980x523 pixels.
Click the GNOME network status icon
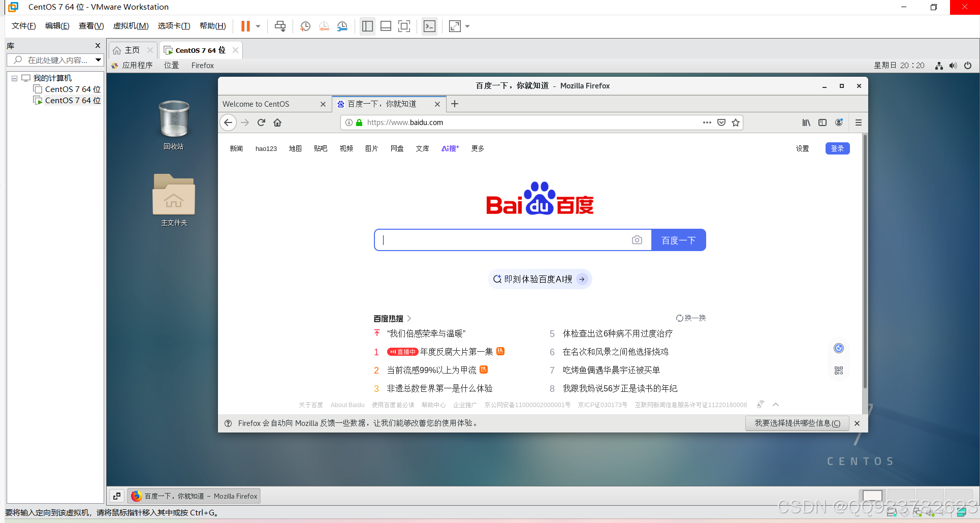[x=939, y=66]
